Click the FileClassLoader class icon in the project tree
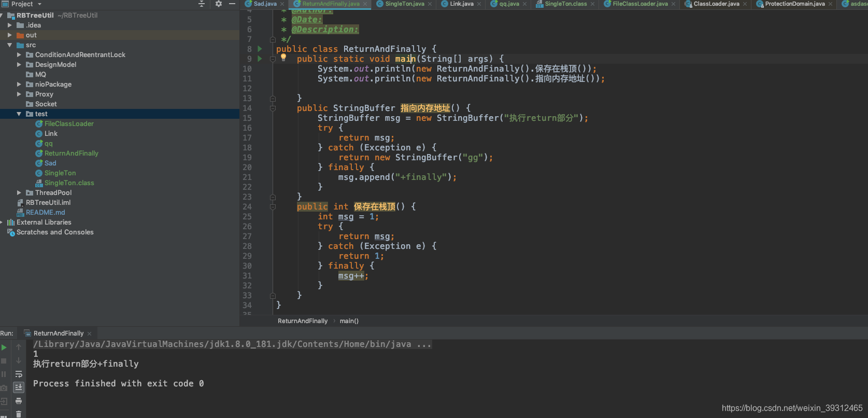Image resolution: width=868 pixels, height=418 pixels. (x=39, y=124)
